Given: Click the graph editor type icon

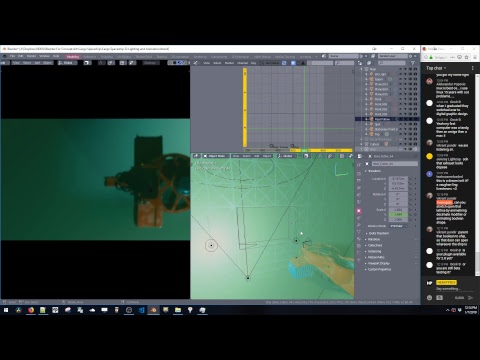Looking at the screenshot, I should 196,63.
